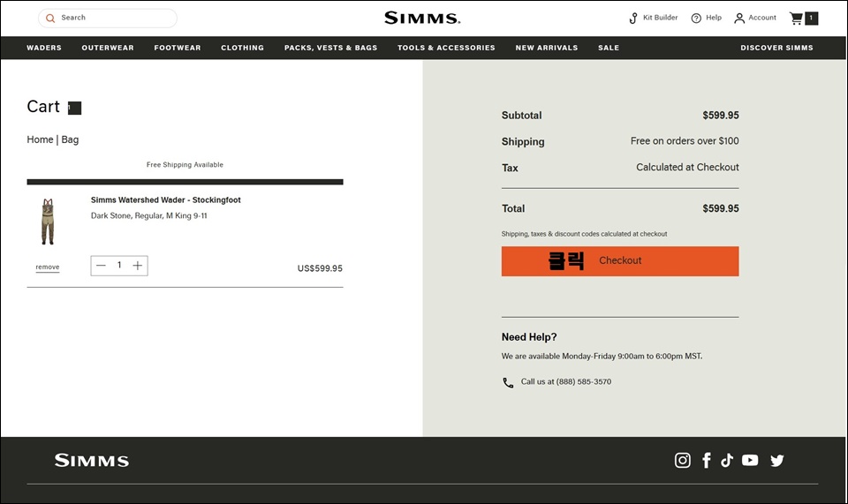Go to the Simms logo homepage

(422, 18)
